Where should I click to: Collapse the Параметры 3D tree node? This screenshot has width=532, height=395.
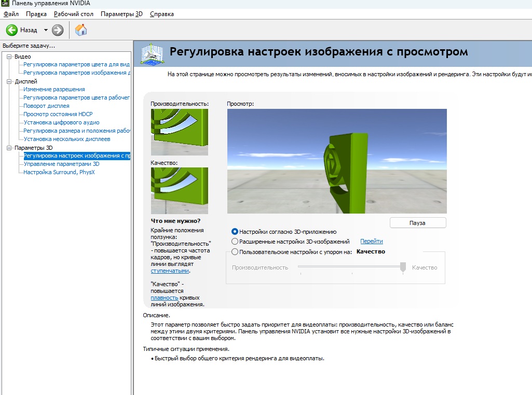[x=9, y=148]
